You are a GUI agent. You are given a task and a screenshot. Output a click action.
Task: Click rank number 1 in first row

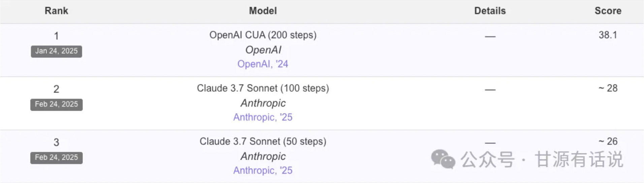[56, 36]
